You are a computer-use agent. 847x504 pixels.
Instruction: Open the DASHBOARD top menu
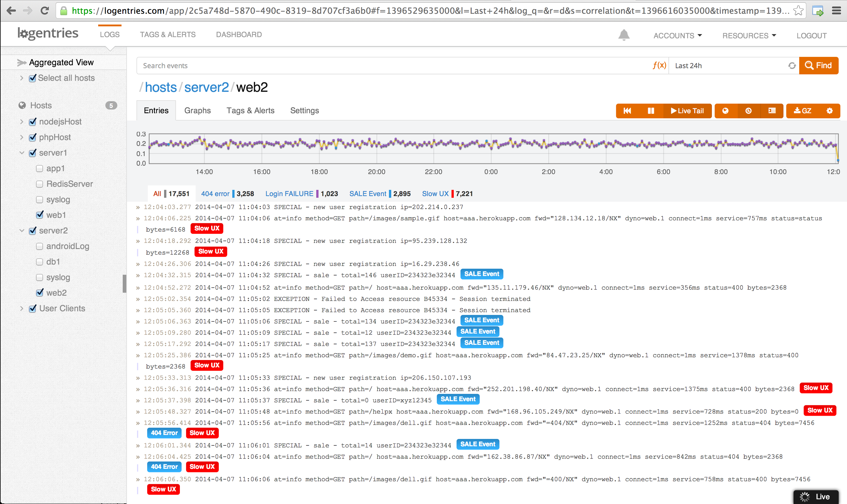[239, 35]
